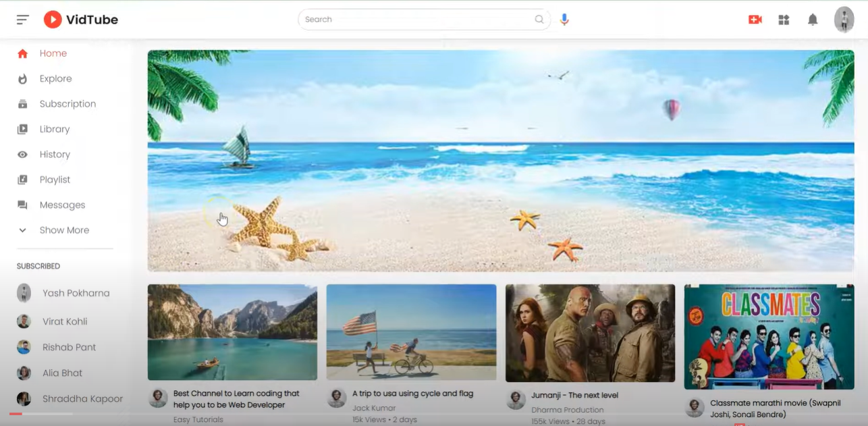Collapse the Show More chevron
Screen dimensions: 868x426
[x=24, y=230]
